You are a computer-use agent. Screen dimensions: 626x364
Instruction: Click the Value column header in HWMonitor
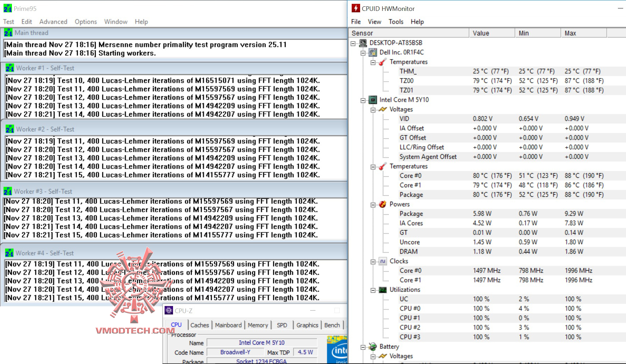[492, 33]
